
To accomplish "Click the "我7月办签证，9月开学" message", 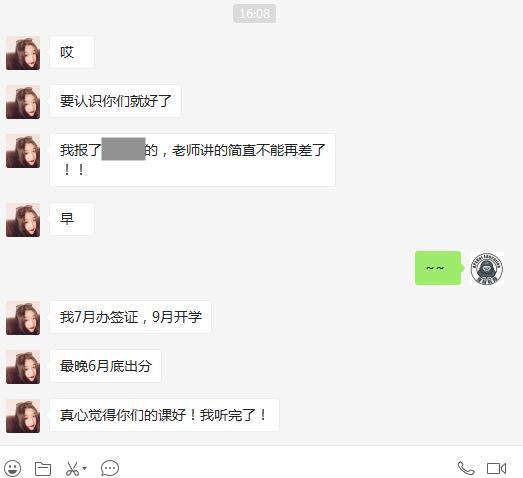I will pos(130,317).
